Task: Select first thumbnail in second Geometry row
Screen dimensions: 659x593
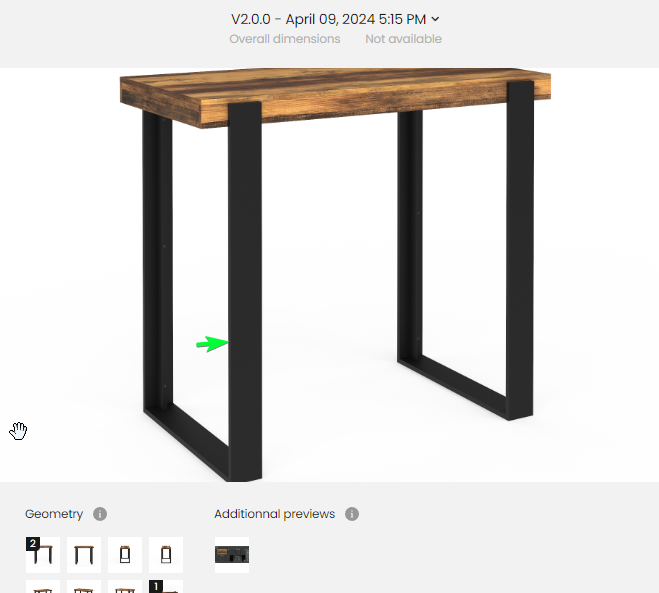Action: tap(43, 586)
